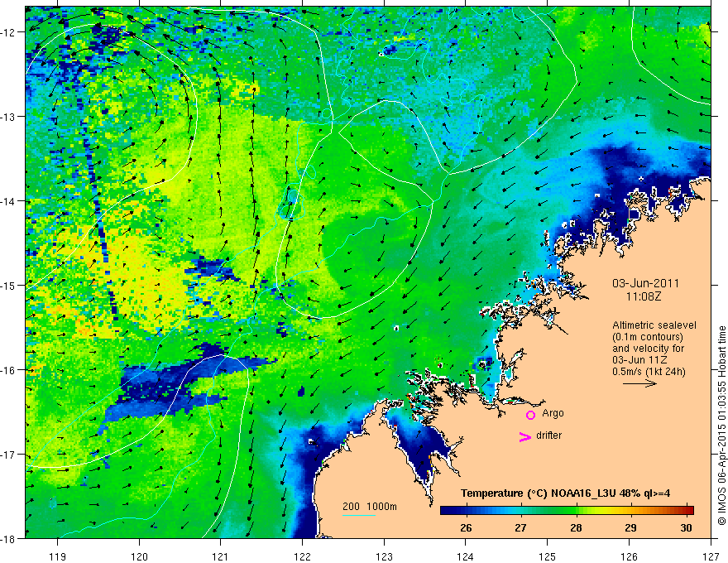The height and width of the screenshot is (563, 728).
Task: Click the '11:08Z' time label
Action: (644, 296)
